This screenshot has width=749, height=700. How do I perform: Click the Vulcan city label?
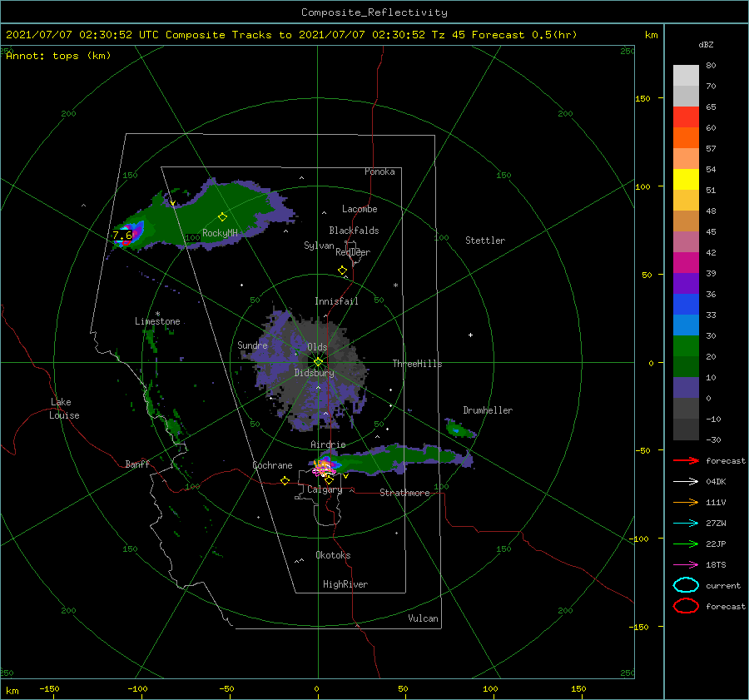coord(424,618)
